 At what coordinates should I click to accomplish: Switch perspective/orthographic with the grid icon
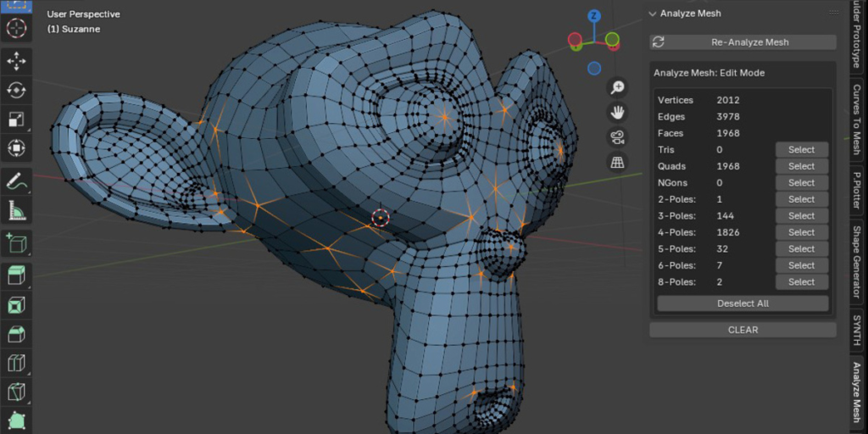coord(617,162)
